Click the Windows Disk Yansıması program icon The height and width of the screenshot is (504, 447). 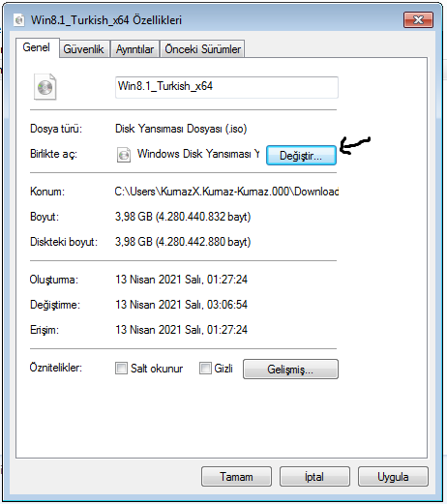pos(124,155)
